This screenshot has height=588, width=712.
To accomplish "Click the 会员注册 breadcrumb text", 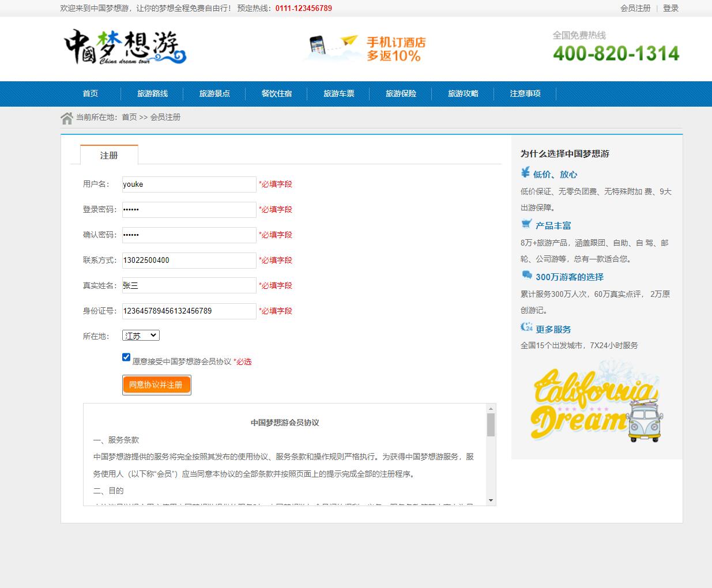I will [x=165, y=117].
